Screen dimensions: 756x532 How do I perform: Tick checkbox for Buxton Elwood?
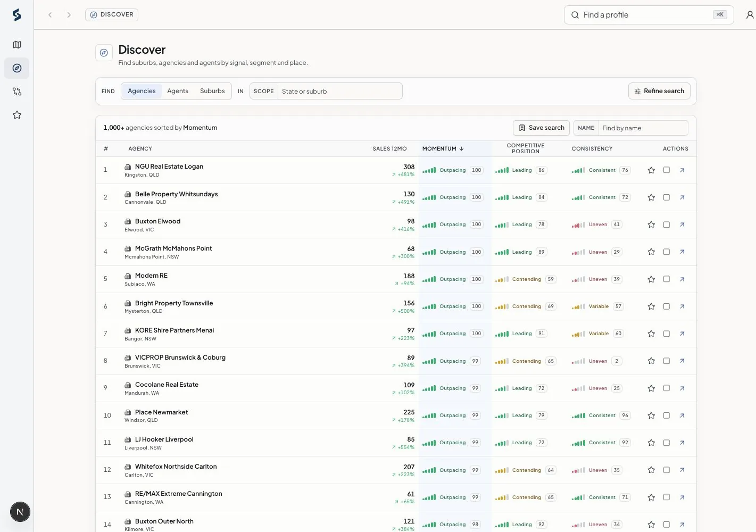[x=667, y=225]
